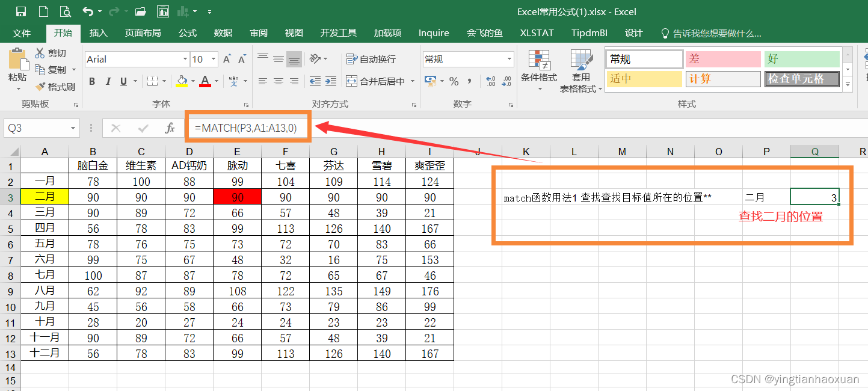Switch to the 插入 (Insert) tab
The width and height of the screenshot is (868, 391).
coord(98,33)
